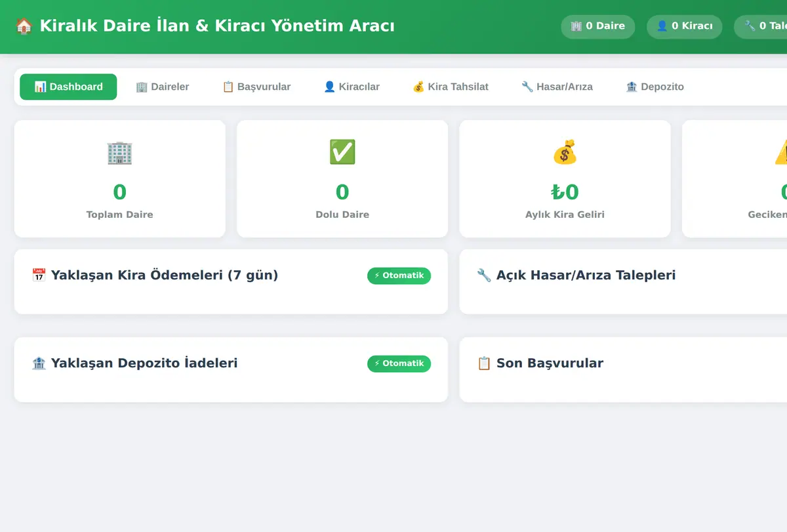This screenshot has width=787, height=532.
Task: Click the clipboard icon beside Son Başvurular
Action: (484, 363)
